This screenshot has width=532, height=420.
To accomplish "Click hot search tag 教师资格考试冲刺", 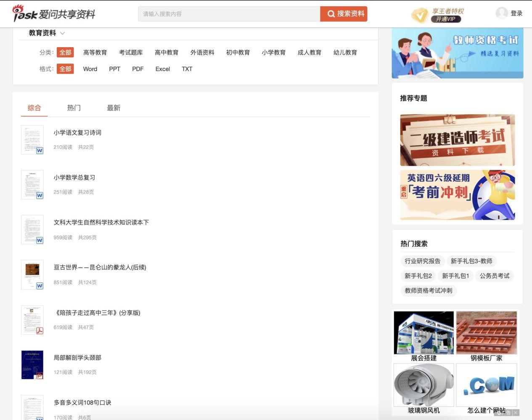I will tap(429, 290).
